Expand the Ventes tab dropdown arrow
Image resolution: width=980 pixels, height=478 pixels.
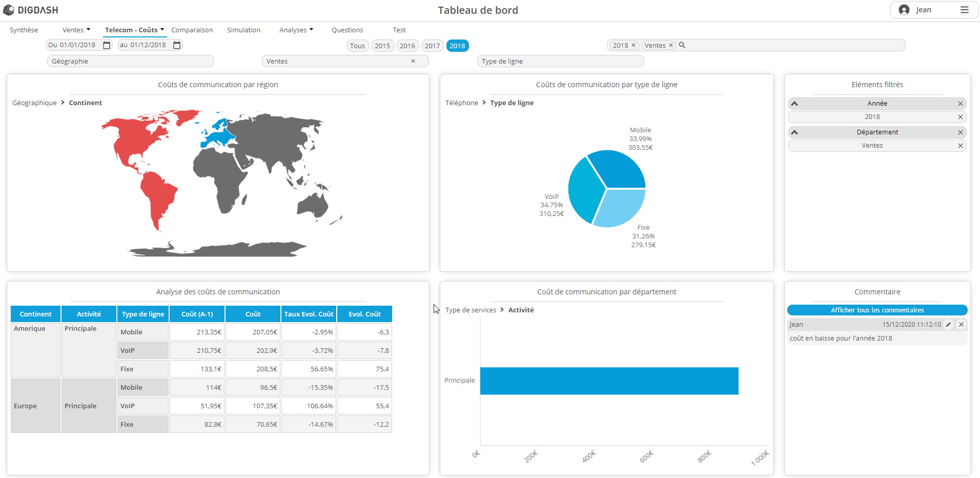pyautogui.click(x=88, y=30)
